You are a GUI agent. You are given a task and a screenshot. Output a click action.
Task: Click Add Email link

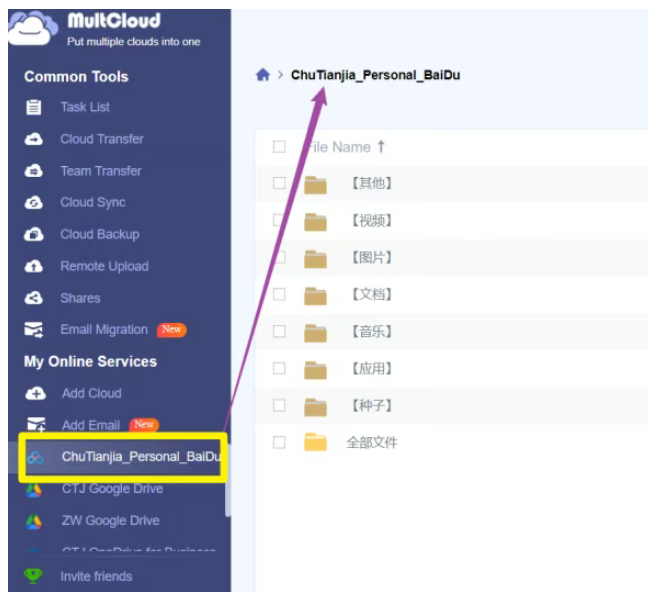91,425
